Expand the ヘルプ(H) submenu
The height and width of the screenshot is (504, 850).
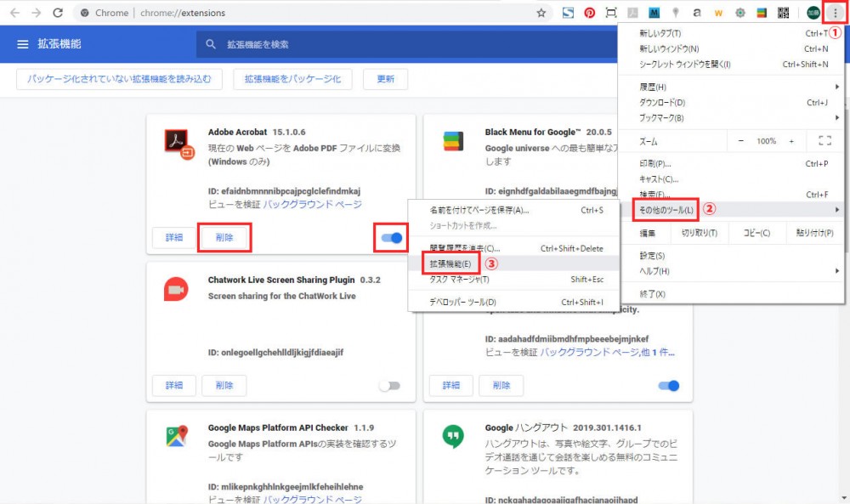tap(731, 271)
